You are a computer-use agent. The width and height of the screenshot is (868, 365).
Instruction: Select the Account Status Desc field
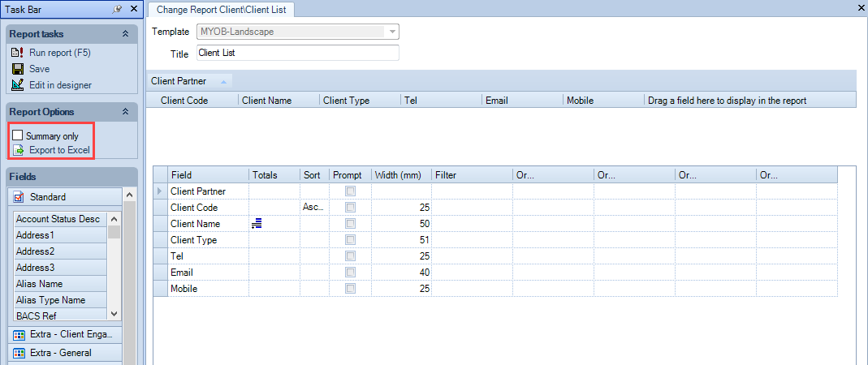click(x=60, y=219)
